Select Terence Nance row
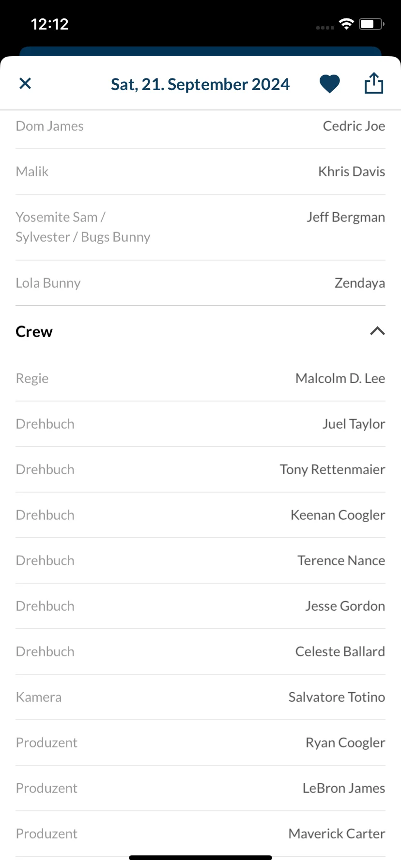The height and width of the screenshot is (868, 401). [x=200, y=560]
